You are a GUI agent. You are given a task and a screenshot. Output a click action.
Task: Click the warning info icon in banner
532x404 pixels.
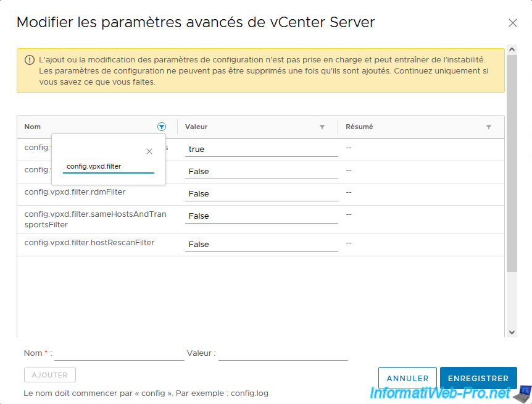coord(30,60)
